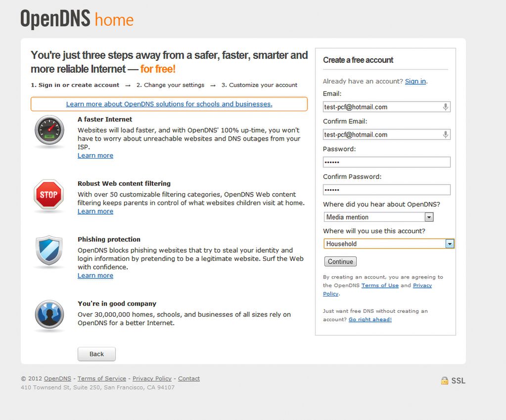Click the SSL padlock icon
Viewport: 506px width, 420px height.
pos(445,380)
